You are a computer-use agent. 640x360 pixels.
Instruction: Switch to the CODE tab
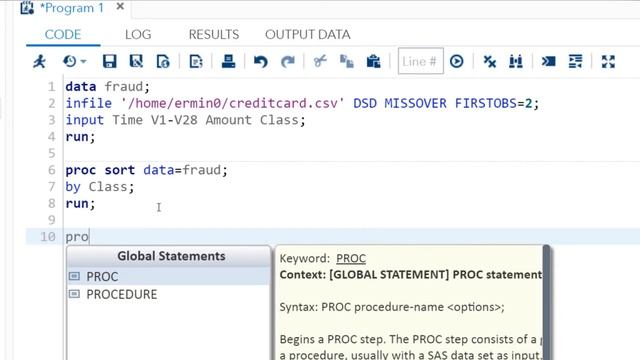[x=63, y=34]
